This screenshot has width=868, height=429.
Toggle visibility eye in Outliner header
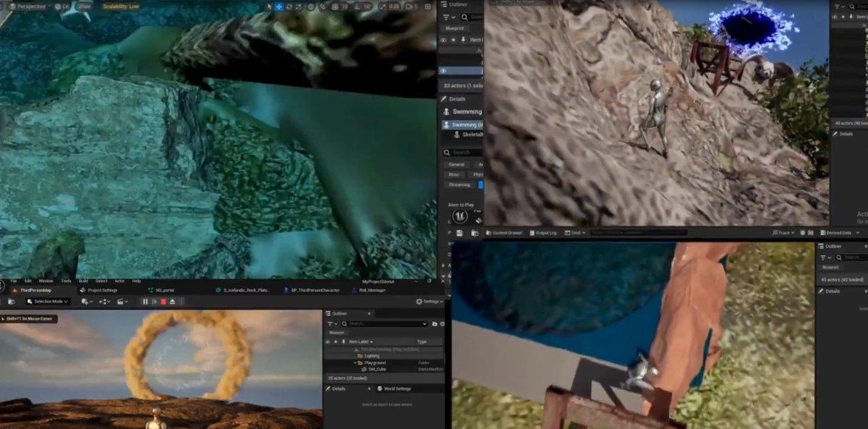pyautogui.click(x=328, y=341)
